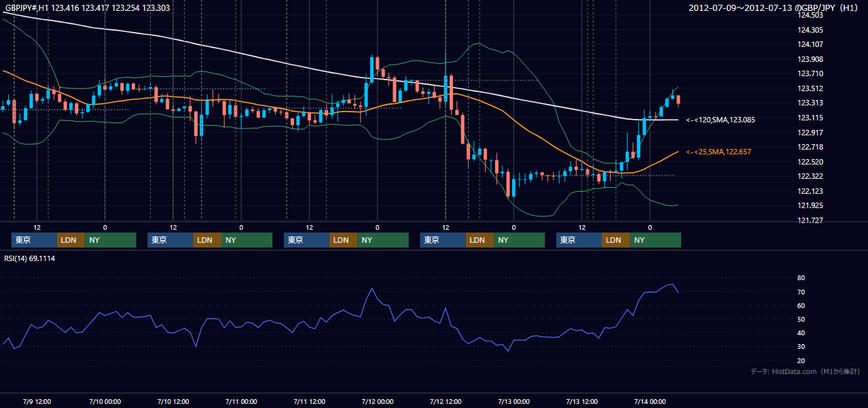Click the last red candlestick on the chart
This screenshot has width=868, height=408.
coord(678,101)
